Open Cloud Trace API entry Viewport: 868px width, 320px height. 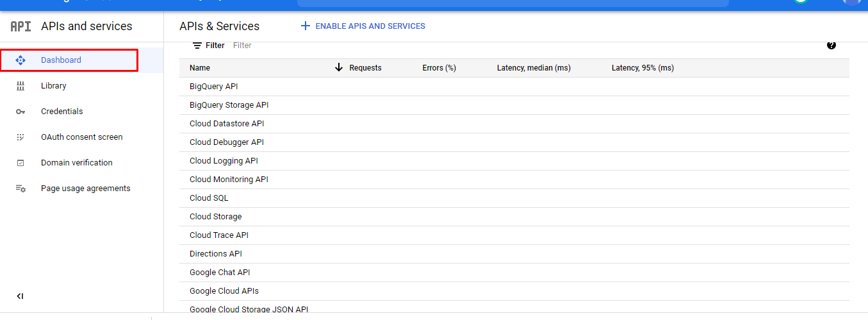pyautogui.click(x=219, y=235)
